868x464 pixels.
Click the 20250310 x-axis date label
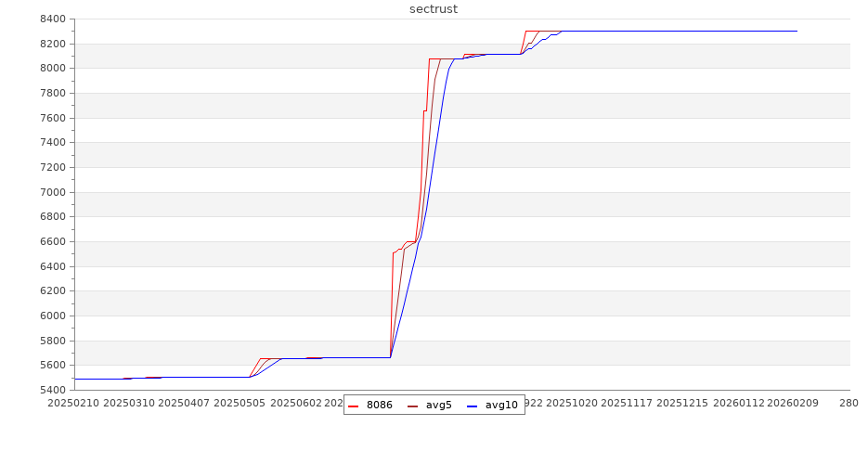130,403
